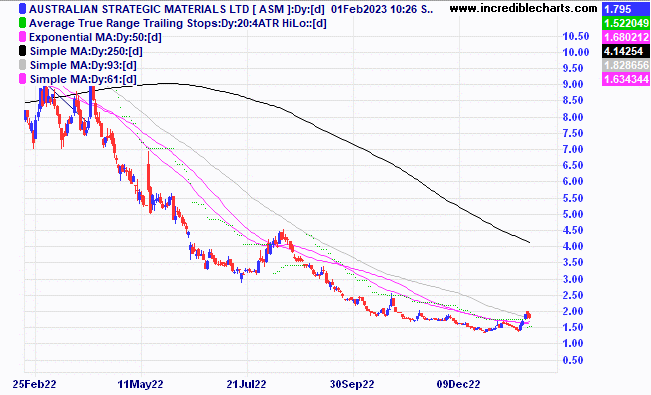
Task: Select the Exponential MA:Dy:50 legend label
Action: click(x=95, y=37)
